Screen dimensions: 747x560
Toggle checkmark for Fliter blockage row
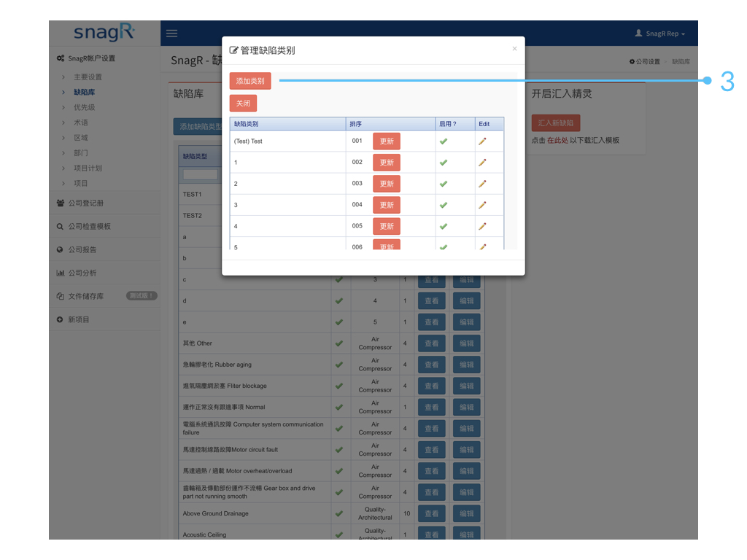pos(339,386)
